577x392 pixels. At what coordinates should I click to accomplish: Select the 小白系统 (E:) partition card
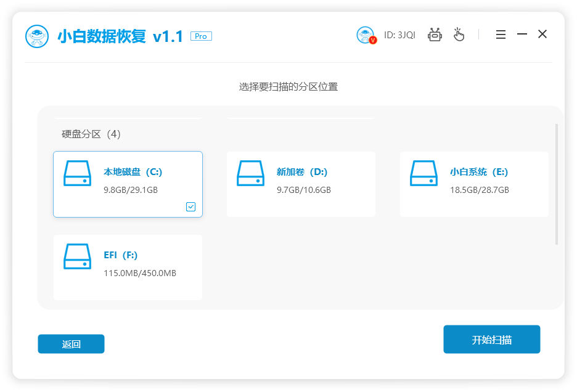(x=474, y=184)
